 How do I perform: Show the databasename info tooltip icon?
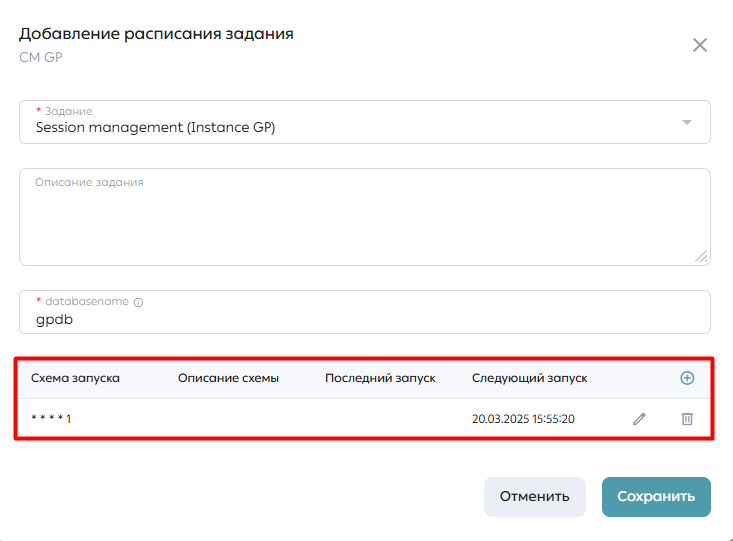138,302
